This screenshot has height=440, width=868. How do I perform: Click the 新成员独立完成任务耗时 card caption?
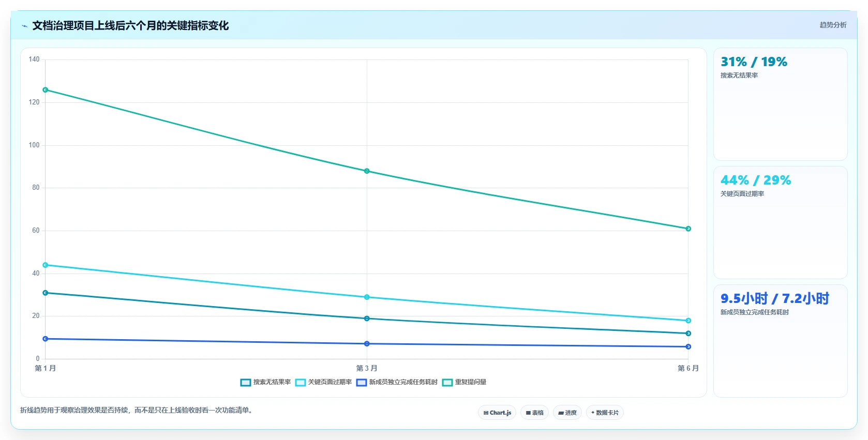755,312
